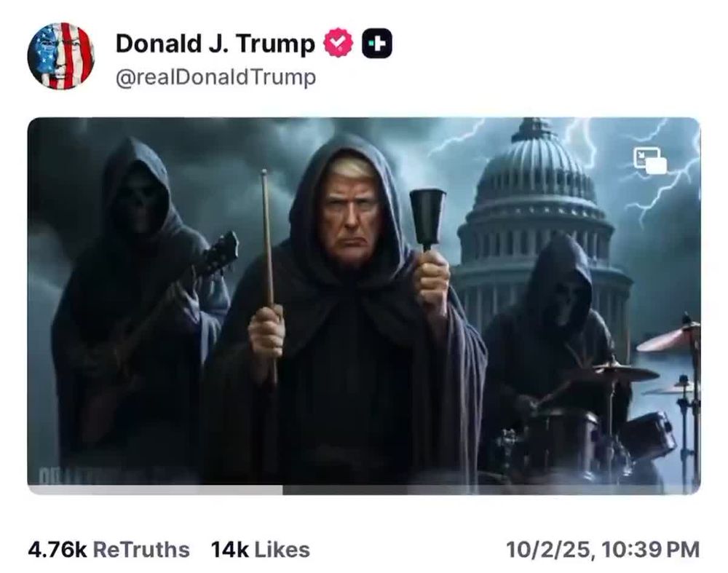
Task: Click the red verified checkmark badge
Action: pos(338,43)
